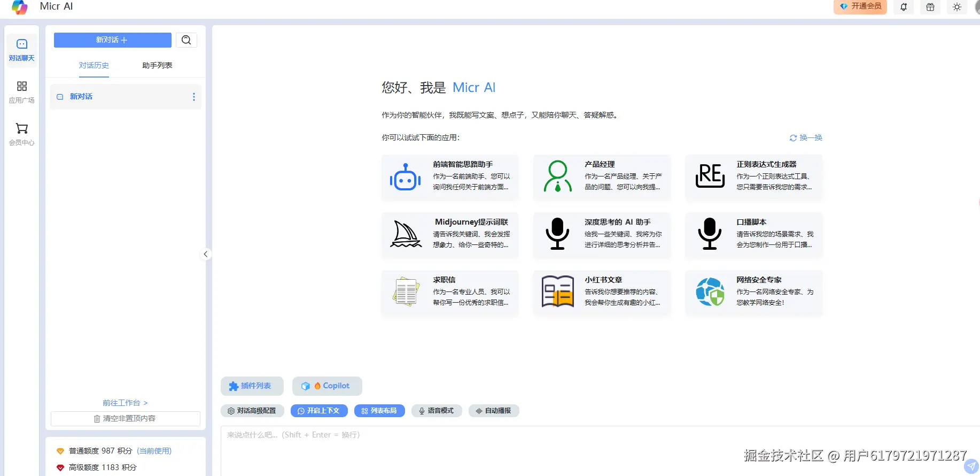Toggle the 语音模式 option

pyautogui.click(x=437, y=411)
